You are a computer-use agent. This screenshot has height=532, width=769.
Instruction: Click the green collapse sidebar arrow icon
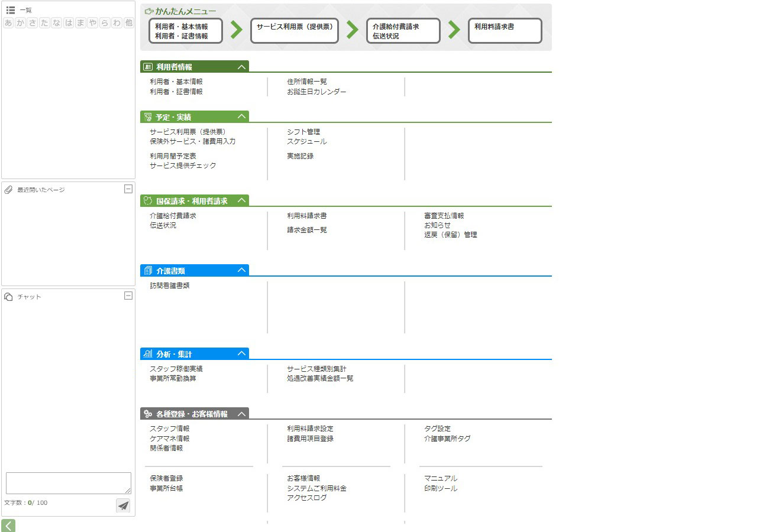[x=8, y=525]
